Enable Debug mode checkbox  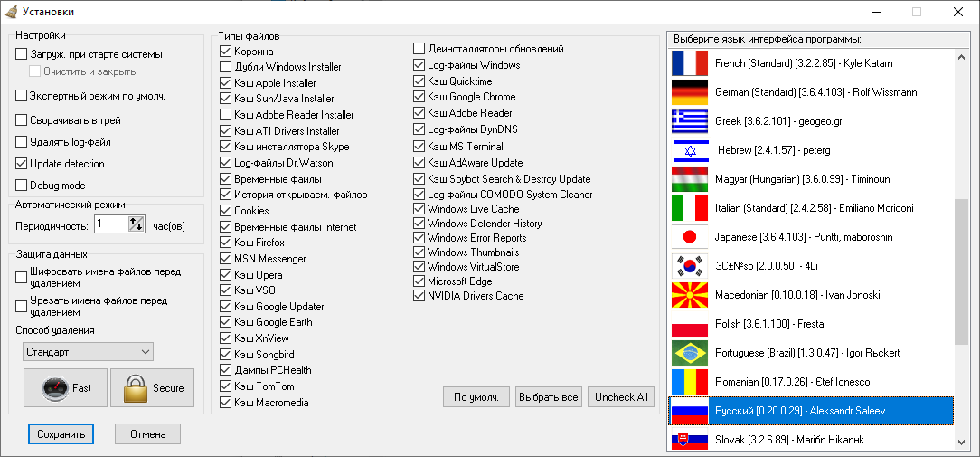pyautogui.click(x=22, y=186)
